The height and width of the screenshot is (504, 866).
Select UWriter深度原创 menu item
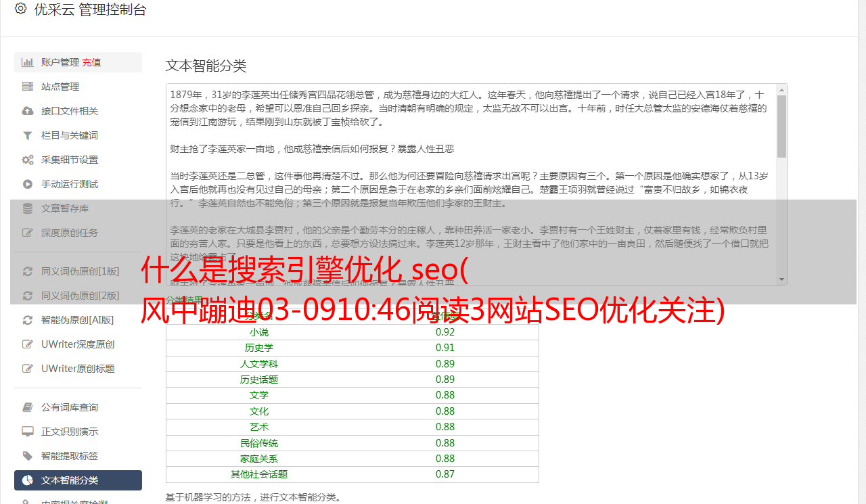coord(78,344)
